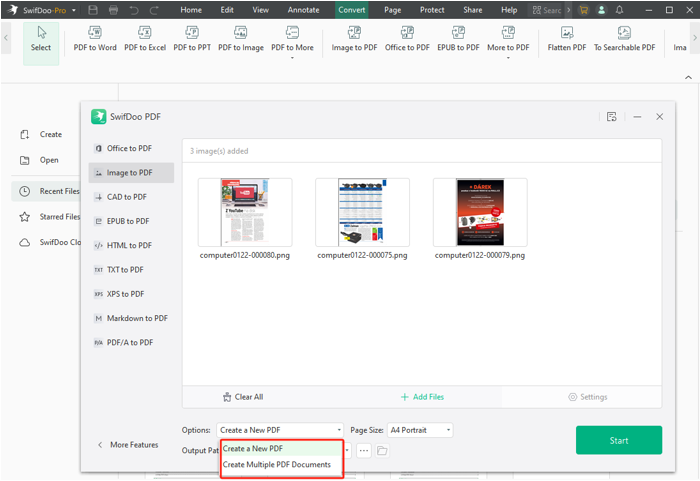Select TXT to PDF option
This screenshot has width=700, height=481.
click(131, 270)
